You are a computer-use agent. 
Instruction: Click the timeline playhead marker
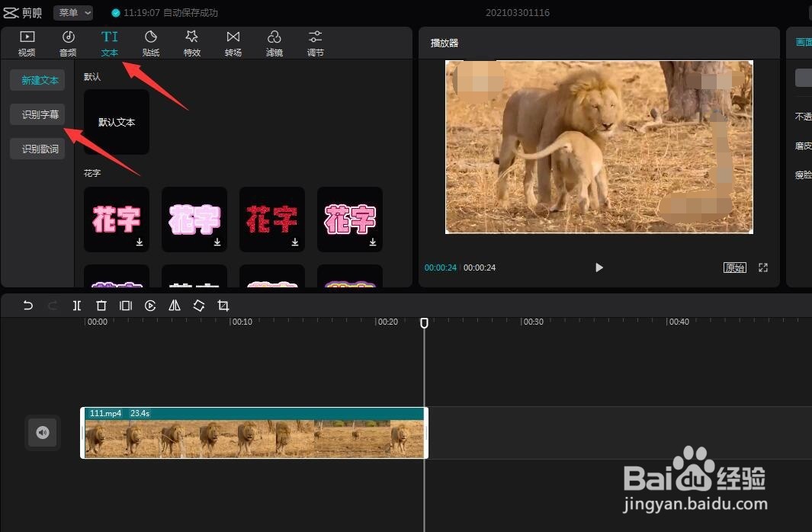[424, 323]
